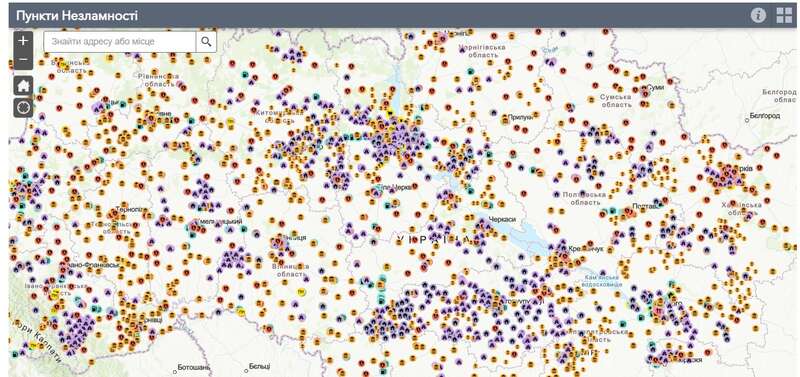Click the 'Полтавська область' region label
800x377 pixels.
(x=584, y=198)
